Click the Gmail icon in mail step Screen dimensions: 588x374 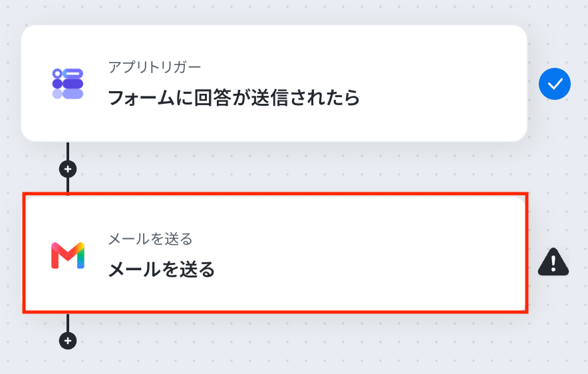click(x=68, y=256)
